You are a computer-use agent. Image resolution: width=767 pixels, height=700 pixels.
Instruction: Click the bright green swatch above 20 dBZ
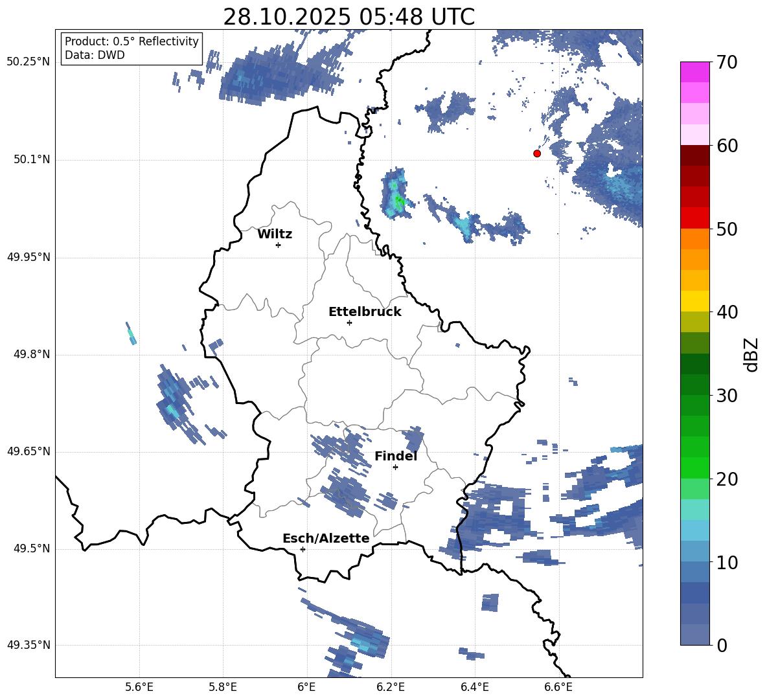pos(694,468)
